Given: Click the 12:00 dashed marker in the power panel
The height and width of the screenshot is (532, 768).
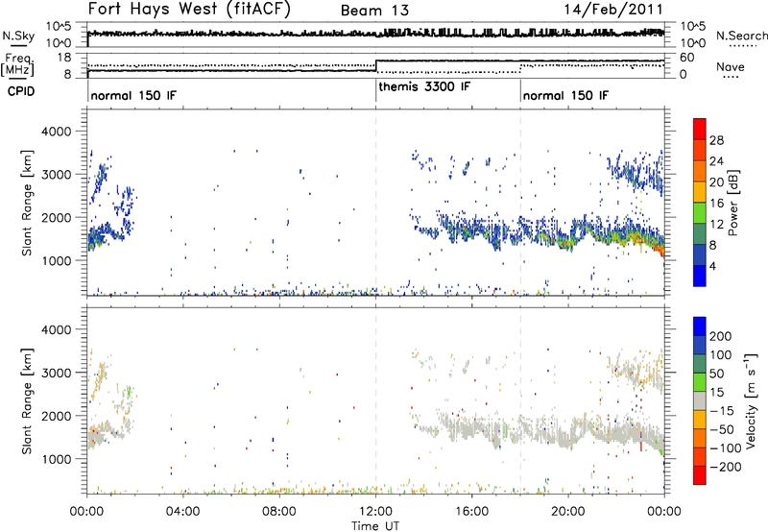Looking at the screenshot, I should coord(375,203).
